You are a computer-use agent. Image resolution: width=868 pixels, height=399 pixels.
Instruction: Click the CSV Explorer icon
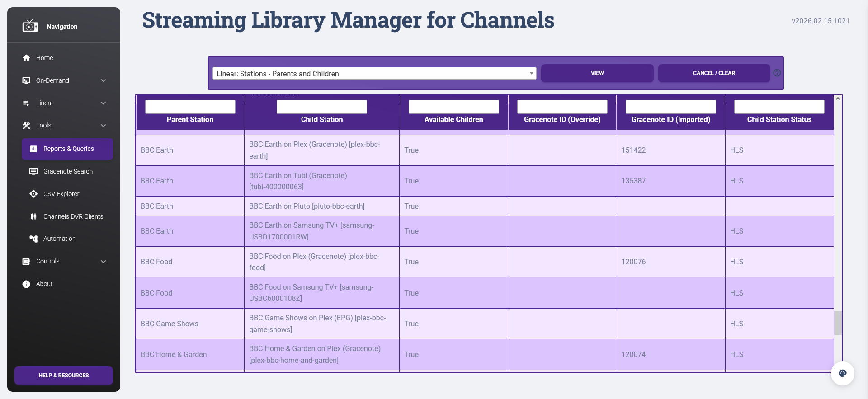(33, 194)
